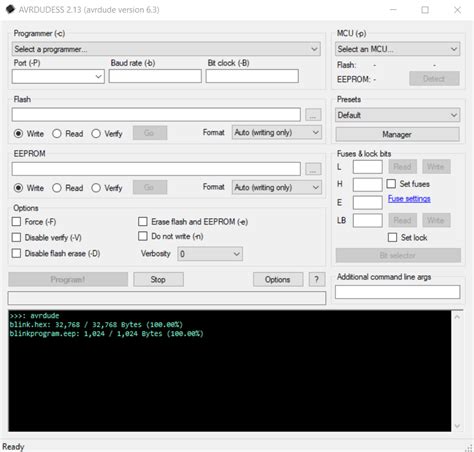474x452 pixels.
Task: Check Do not write (-n) option
Action: pyautogui.click(x=143, y=236)
